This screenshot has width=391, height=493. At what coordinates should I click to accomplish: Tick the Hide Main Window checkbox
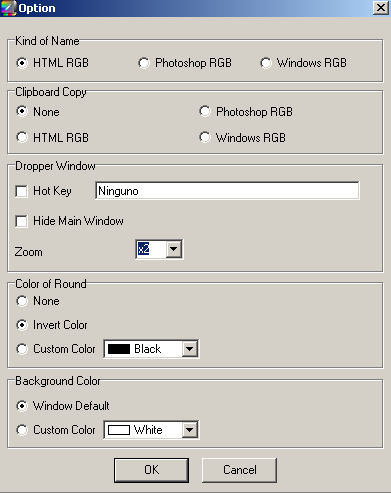coord(22,221)
